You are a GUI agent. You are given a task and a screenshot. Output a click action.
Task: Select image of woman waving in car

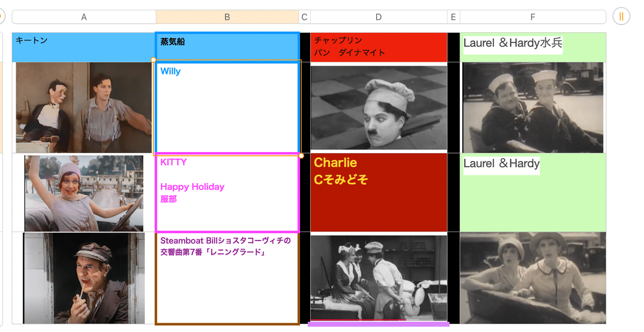pos(84,193)
